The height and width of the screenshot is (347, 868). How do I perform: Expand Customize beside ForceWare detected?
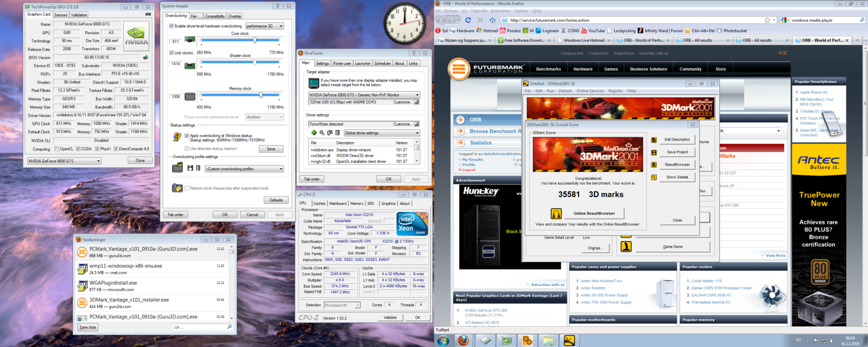(x=417, y=124)
